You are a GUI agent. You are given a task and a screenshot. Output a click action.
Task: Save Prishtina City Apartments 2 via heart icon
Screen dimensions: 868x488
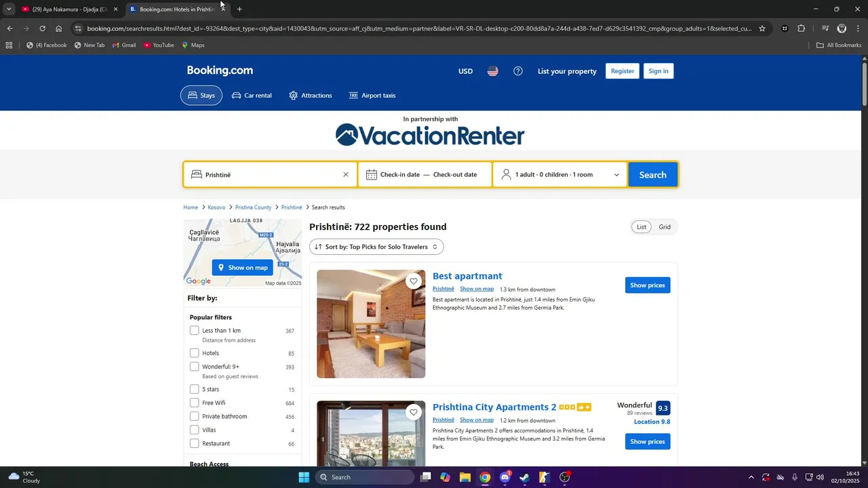point(414,412)
